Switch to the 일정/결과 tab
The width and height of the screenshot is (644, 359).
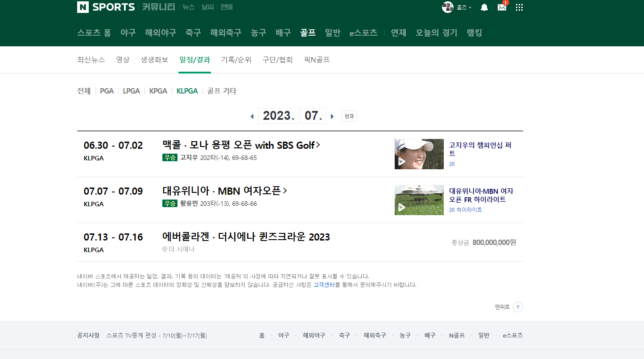[x=194, y=60]
